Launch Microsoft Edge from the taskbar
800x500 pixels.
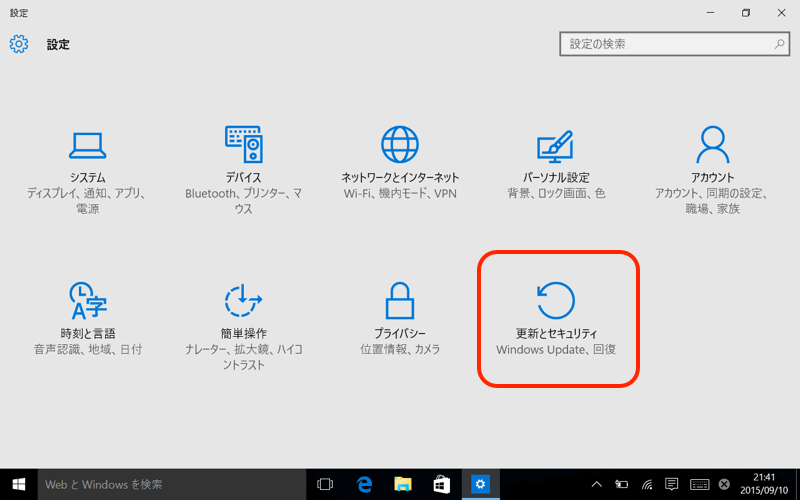point(364,484)
